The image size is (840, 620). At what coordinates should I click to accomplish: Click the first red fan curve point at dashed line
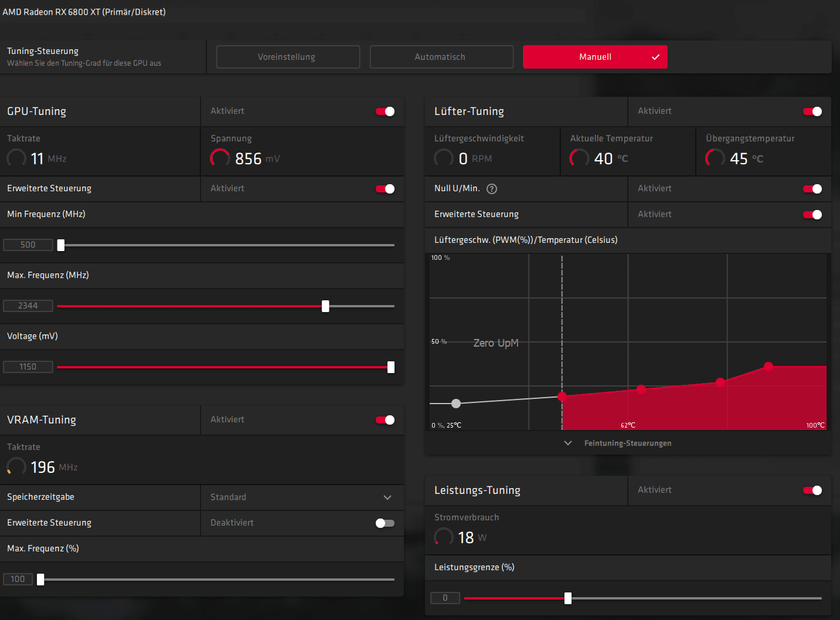pyautogui.click(x=562, y=397)
